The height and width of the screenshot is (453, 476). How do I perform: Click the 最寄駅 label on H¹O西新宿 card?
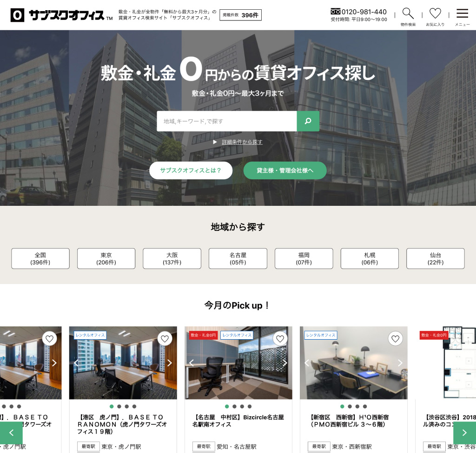point(319,446)
